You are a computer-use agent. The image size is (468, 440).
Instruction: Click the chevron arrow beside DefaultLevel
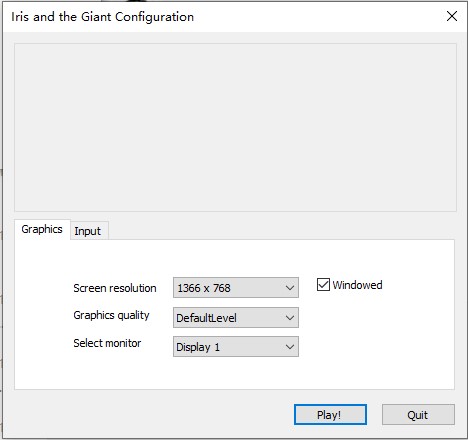(x=290, y=318)
